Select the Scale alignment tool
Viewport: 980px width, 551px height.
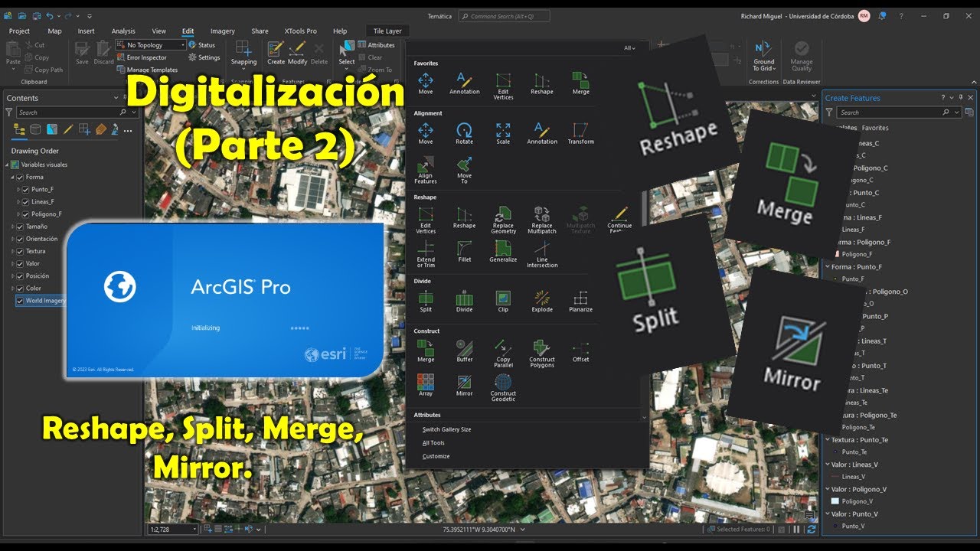pyautogui.click(x=503, y=133)
